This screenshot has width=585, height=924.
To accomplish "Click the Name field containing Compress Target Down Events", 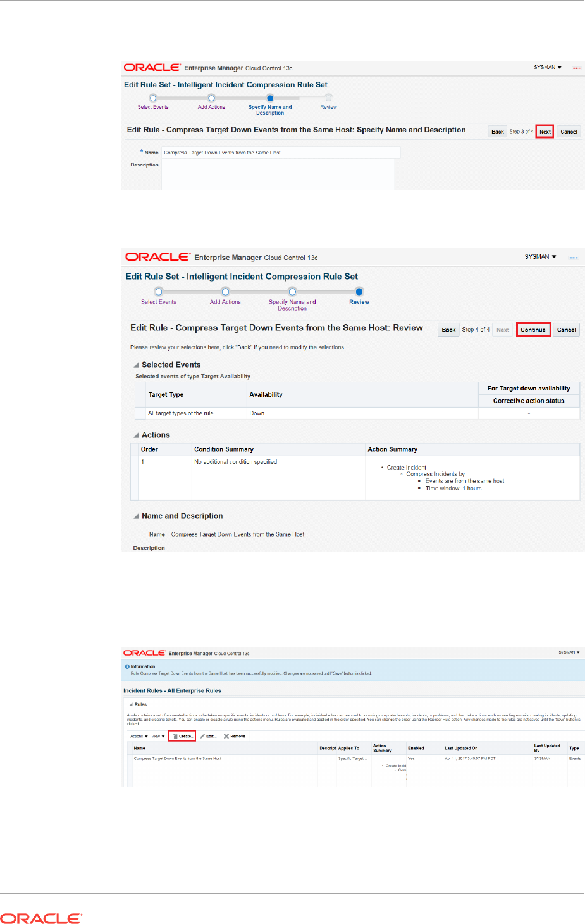I will (281, 153).
